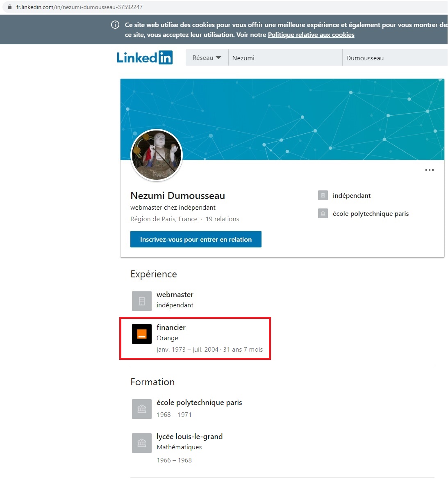Click Inscrivez-vous pour entrer en relation button
The width and height of the screenshot is (448, 485).
click(196, 239)
